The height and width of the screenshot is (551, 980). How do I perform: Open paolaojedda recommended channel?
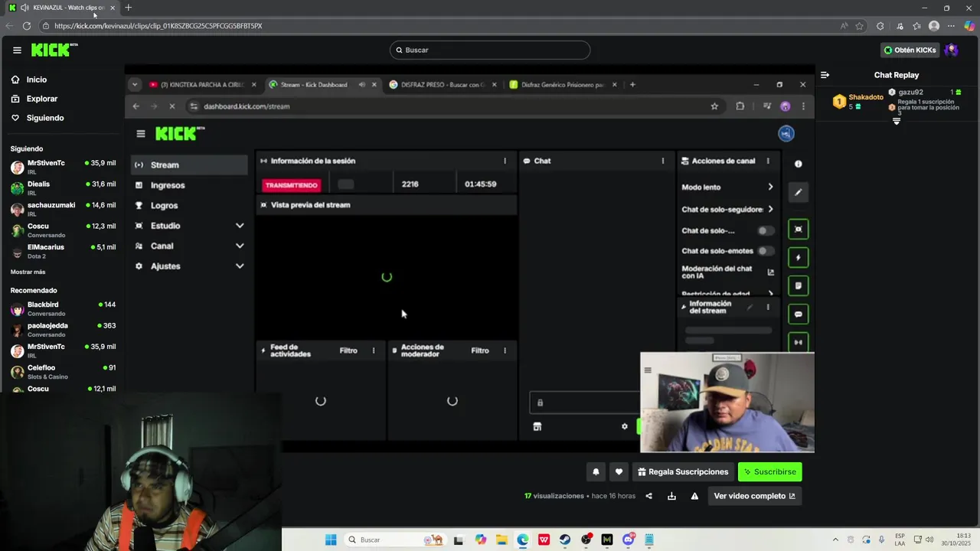(63, 329)
